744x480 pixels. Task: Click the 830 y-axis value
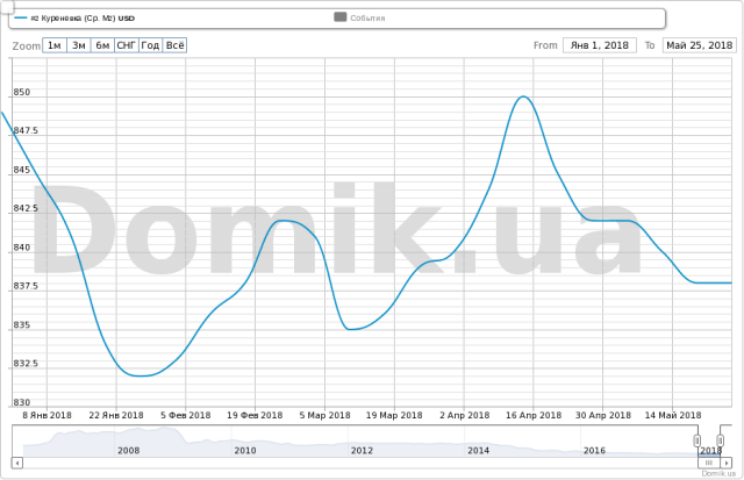(x=22, y=403)
